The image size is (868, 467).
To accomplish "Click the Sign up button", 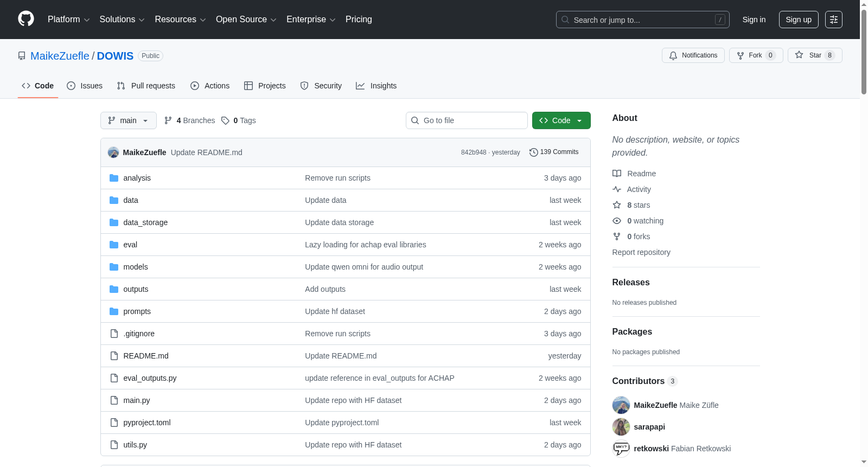I will (x=799, y=20).
